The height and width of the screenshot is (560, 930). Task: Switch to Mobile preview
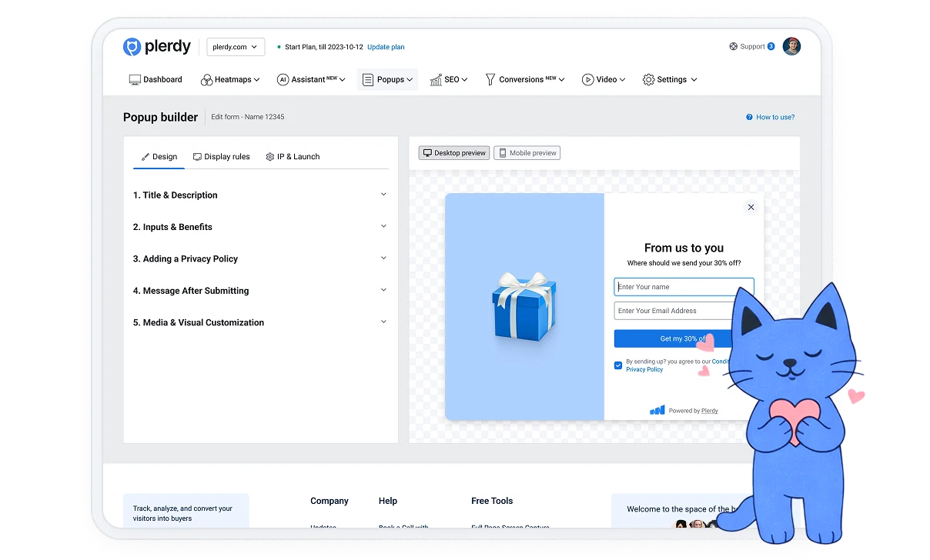pyautogui.click(x=527, y=153)
